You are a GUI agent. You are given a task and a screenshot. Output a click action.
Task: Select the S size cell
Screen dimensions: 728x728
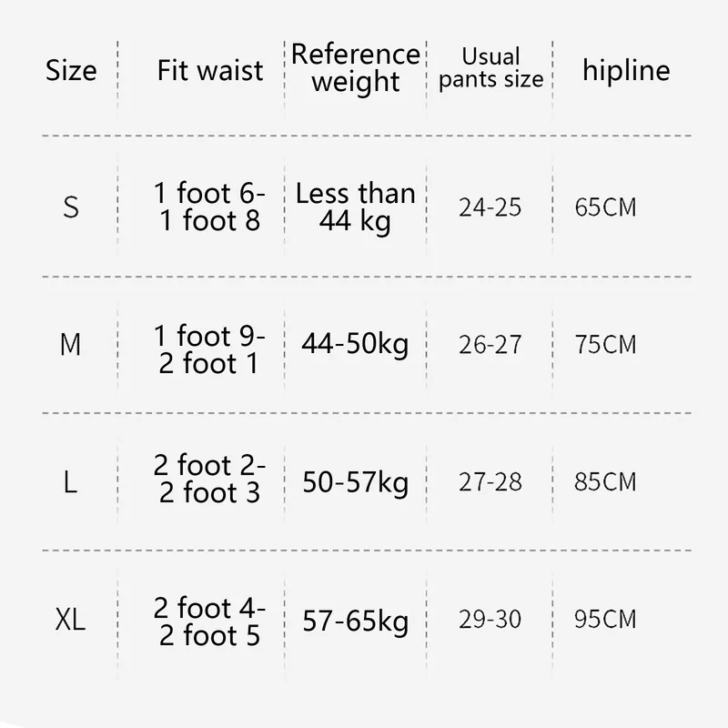tap(71, 207)
